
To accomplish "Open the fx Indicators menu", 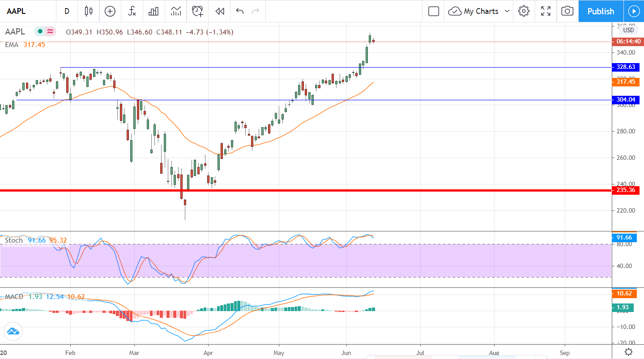I will click(x=132, y=11).
